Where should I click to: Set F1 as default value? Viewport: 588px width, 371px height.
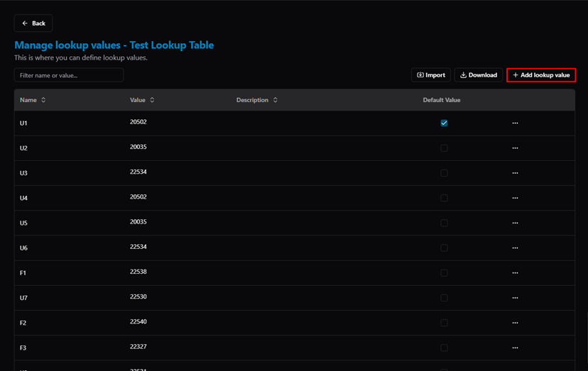coord(444,273)
